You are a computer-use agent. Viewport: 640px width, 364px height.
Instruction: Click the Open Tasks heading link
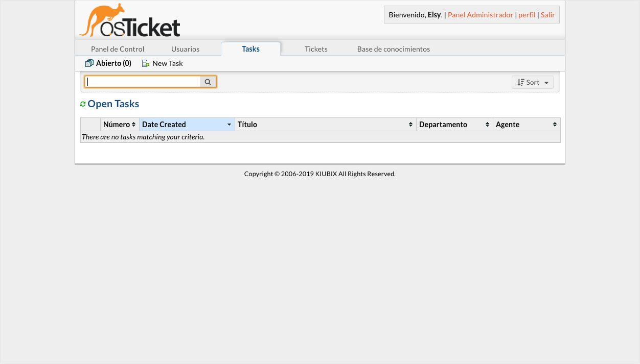pos(113,104)
